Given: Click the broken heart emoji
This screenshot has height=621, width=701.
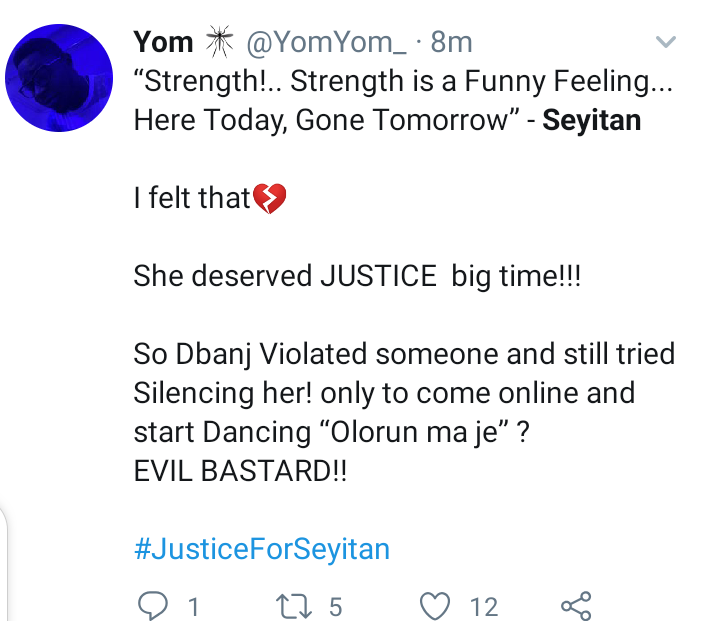Looking at the screenshot, I should [x=270, y=198].
